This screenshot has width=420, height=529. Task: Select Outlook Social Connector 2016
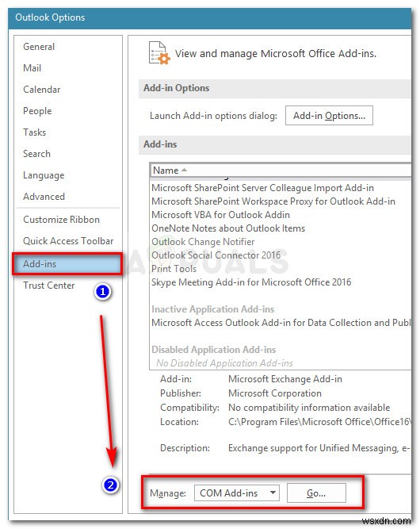(216, 255)
